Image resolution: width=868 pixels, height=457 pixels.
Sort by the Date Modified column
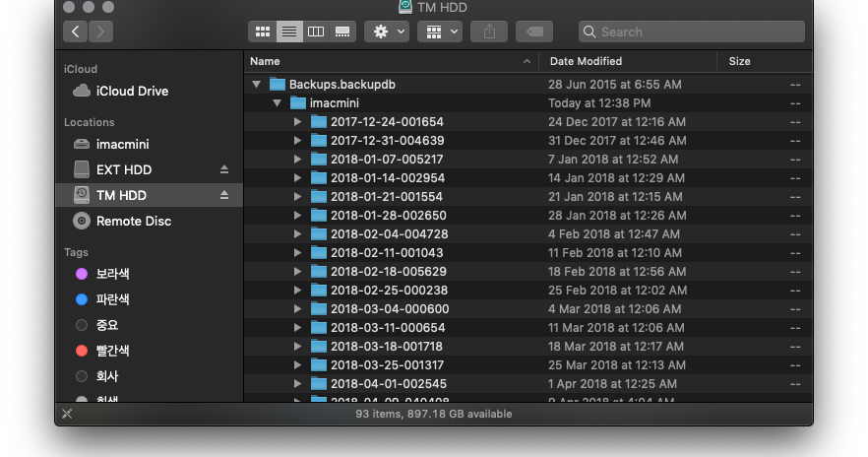tap(628, 61)
